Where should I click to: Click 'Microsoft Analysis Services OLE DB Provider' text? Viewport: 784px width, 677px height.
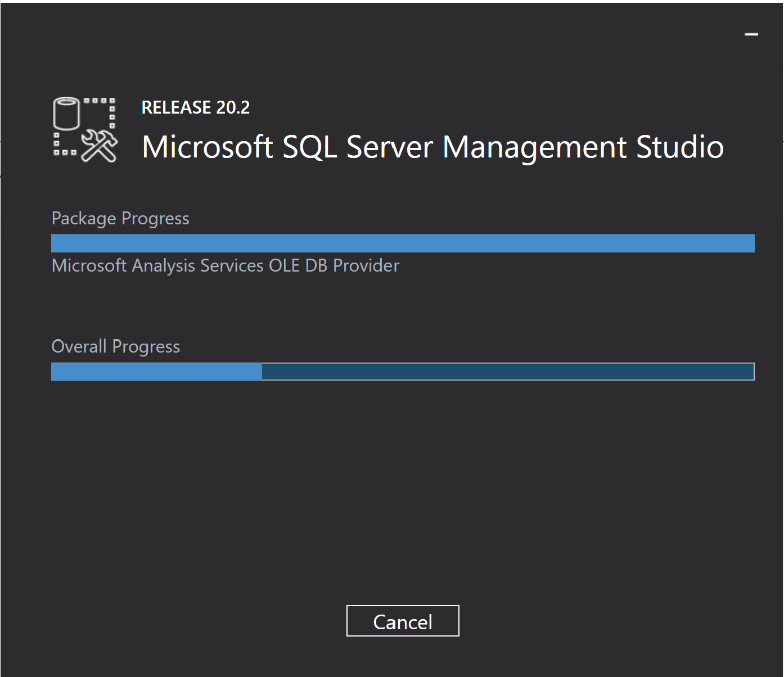[226, 265]
